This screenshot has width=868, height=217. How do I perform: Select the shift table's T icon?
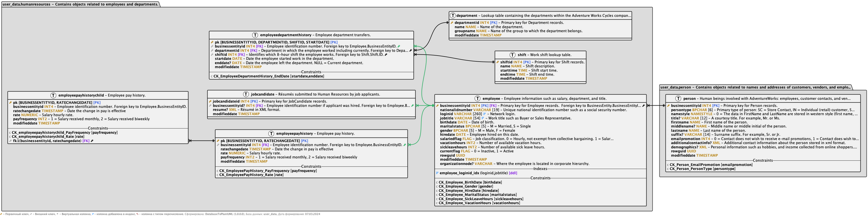coord(512,55)
